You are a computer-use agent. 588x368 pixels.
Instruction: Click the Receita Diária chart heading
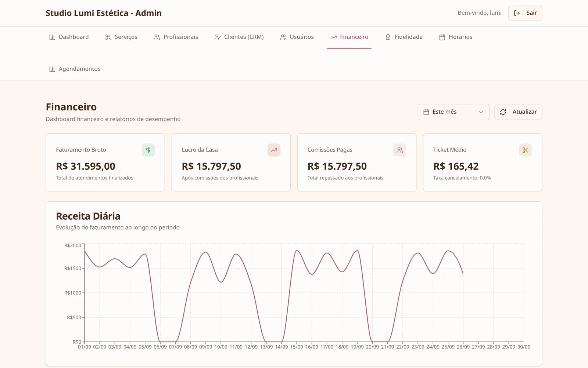click(x=88, y=216)
